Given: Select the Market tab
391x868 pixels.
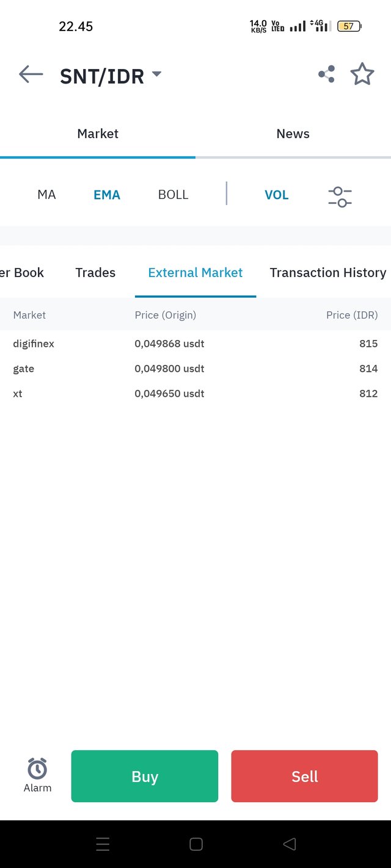Looking at the screenshot, I should (98, 134).
